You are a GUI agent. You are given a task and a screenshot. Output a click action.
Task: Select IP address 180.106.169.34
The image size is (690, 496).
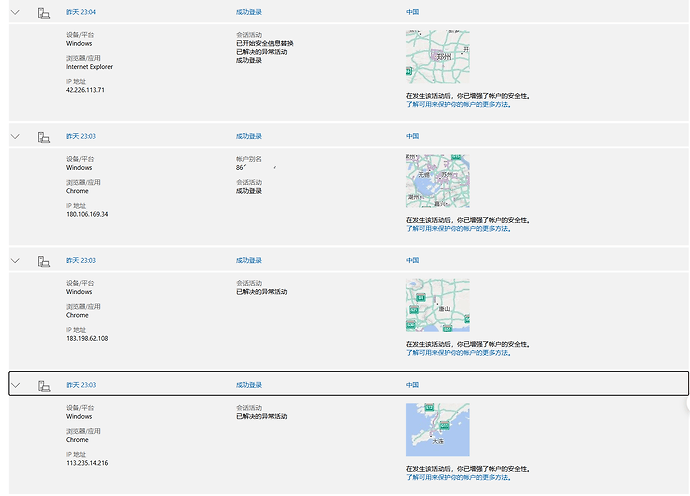87,214
